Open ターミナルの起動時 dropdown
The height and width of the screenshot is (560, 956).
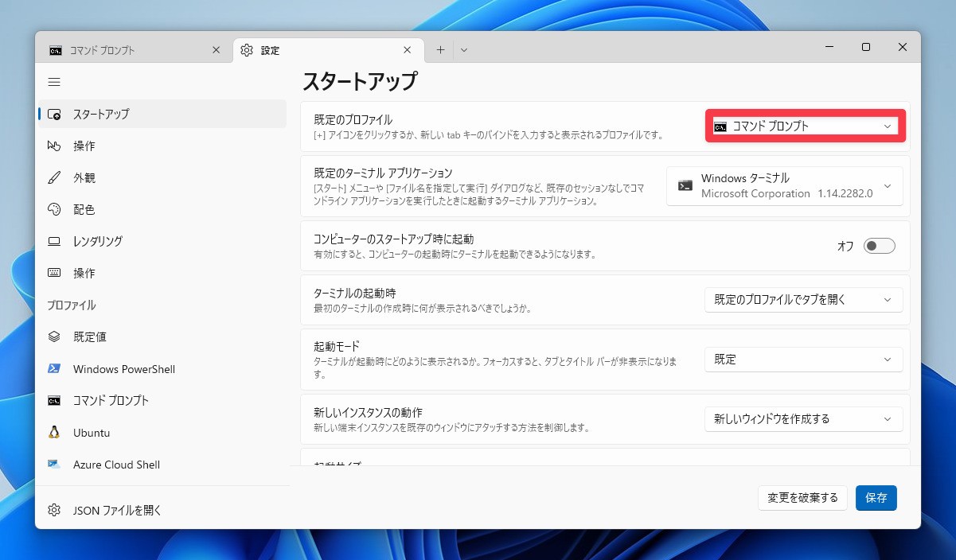803,300
